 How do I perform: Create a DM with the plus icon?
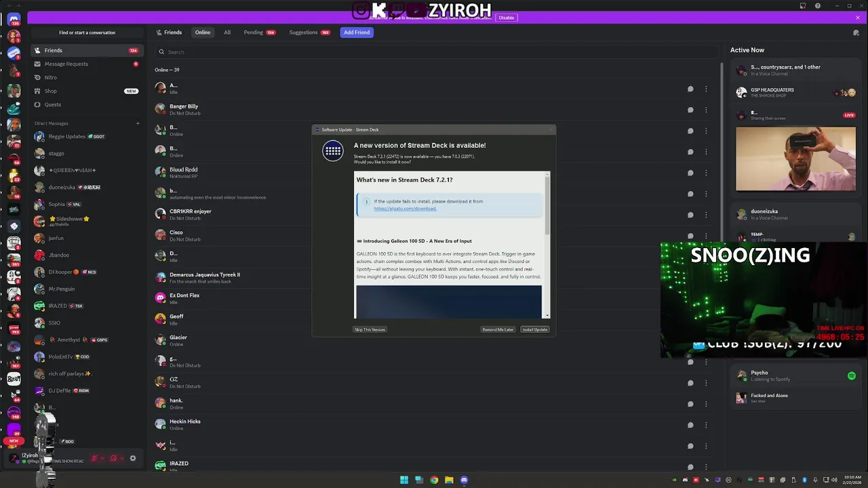coord(138,123)
